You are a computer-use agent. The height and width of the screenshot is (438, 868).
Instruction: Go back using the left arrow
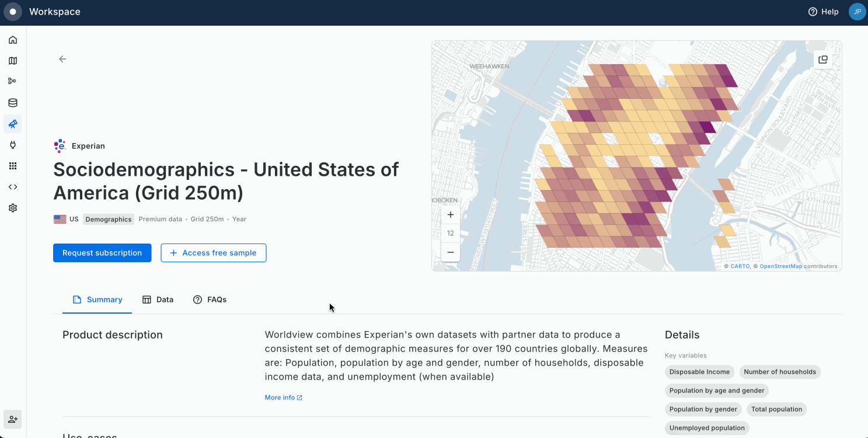tap(62, 59)
